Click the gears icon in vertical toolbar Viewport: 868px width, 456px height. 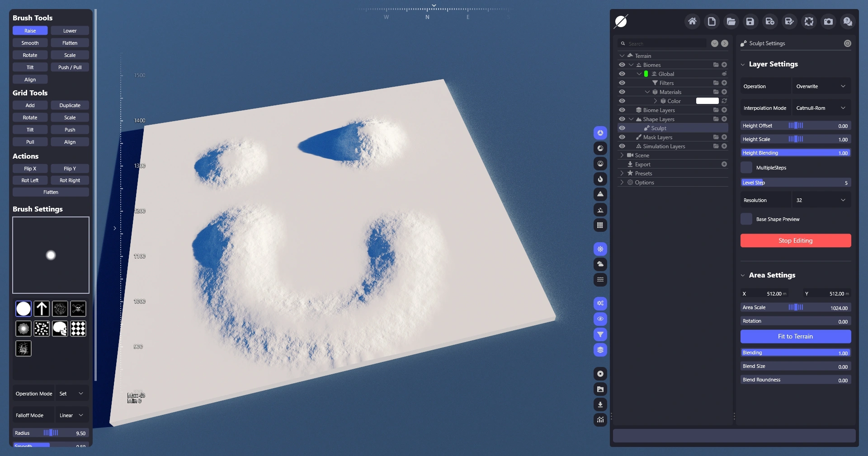pos(600,304)
